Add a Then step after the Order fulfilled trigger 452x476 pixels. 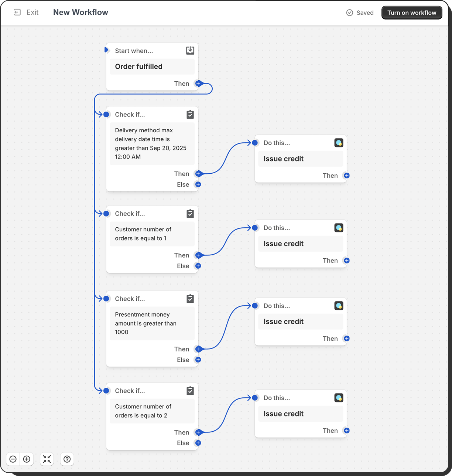tap(198, 84)
